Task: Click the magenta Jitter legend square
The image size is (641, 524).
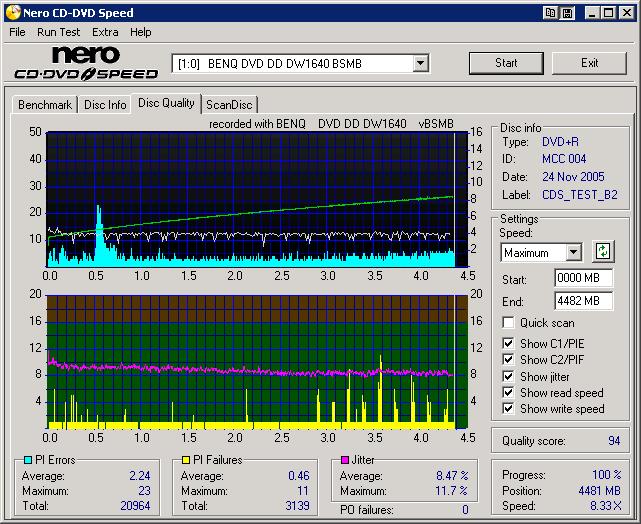Action: [x=345, y=461]
